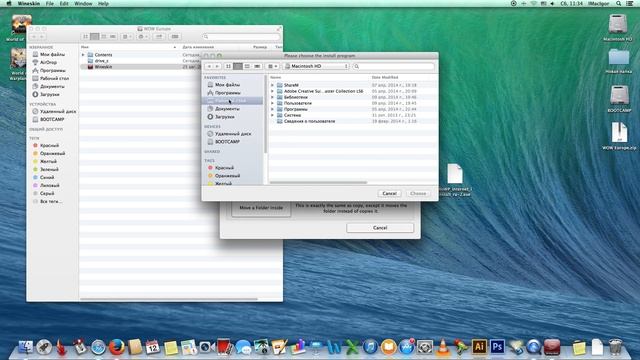Switch Finder window to icon view

(85, 37)
